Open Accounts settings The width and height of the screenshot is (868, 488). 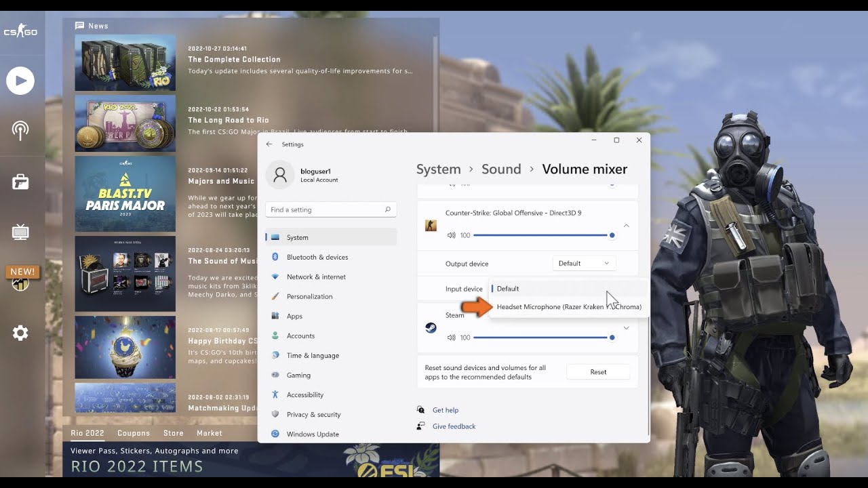[330, 335]
